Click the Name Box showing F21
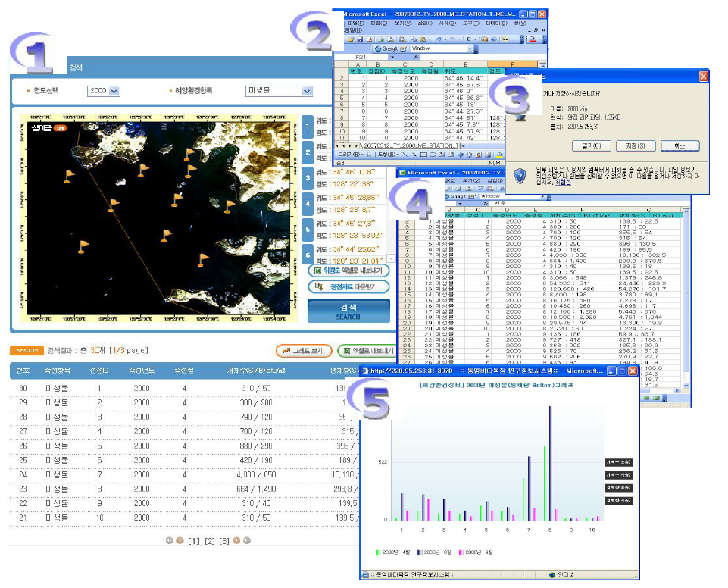728x588 pixels. [361, 57]
